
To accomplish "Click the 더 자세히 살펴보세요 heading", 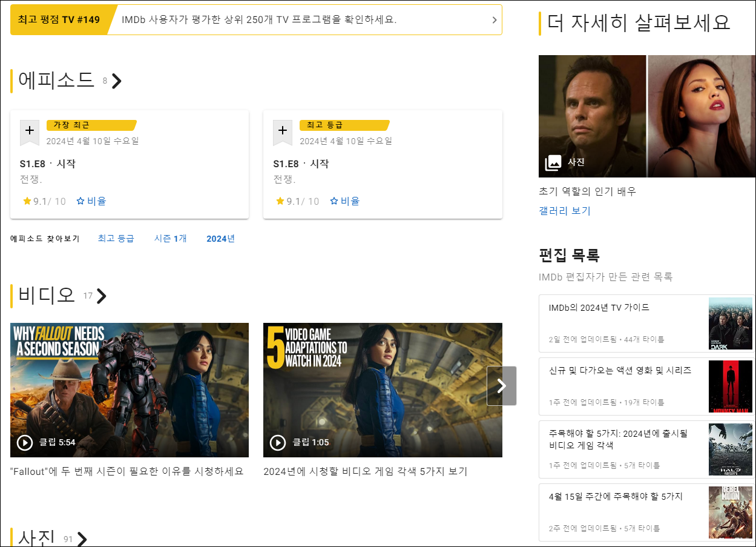I will click(x=639, y=23).
